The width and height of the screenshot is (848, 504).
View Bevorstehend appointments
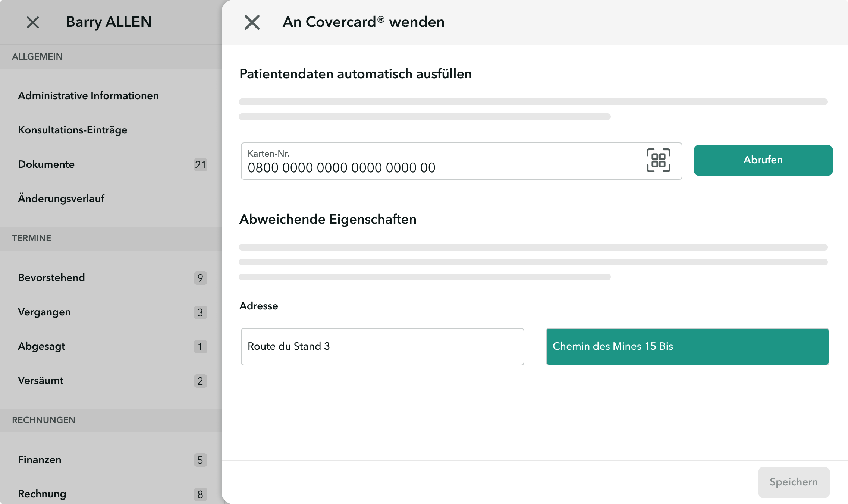click(x=52, y=277)
